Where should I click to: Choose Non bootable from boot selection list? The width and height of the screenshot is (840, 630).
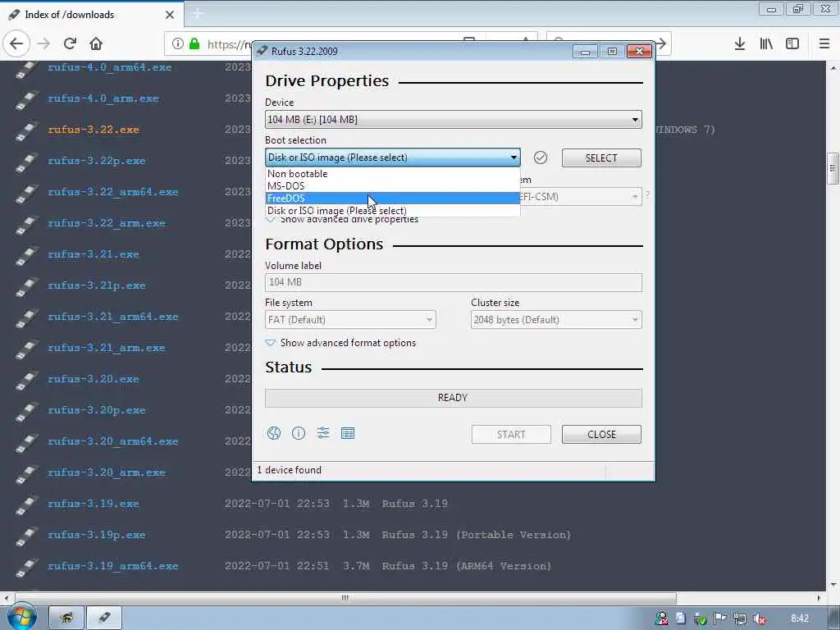click(393, 174)
